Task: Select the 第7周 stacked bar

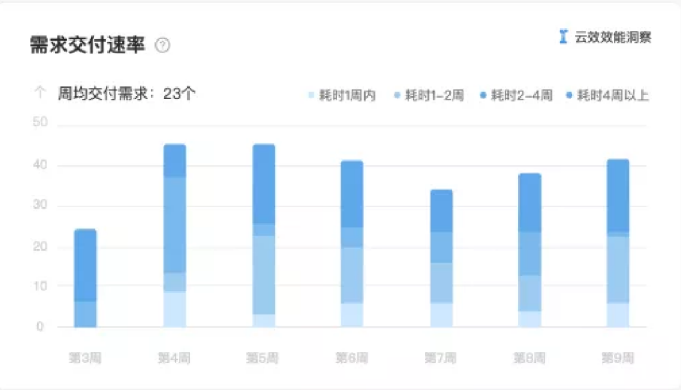Action: [x=441, y=258]
